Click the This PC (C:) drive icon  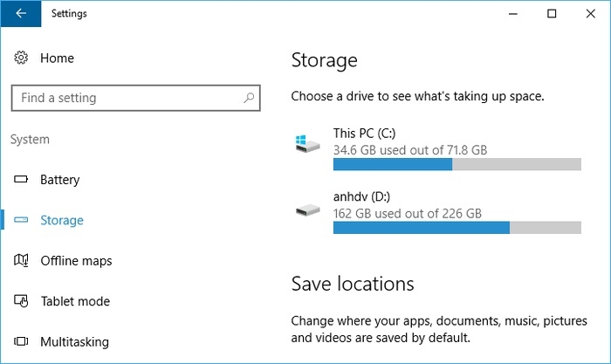tap(307, 145)
